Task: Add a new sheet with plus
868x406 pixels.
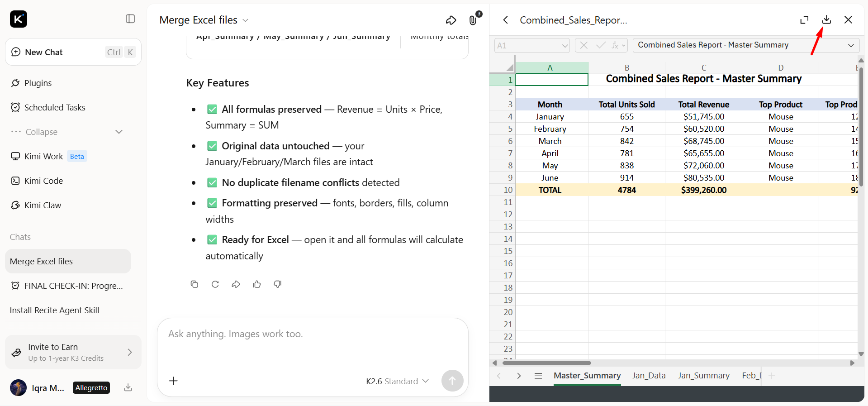Action: click(x=772, y=376)
